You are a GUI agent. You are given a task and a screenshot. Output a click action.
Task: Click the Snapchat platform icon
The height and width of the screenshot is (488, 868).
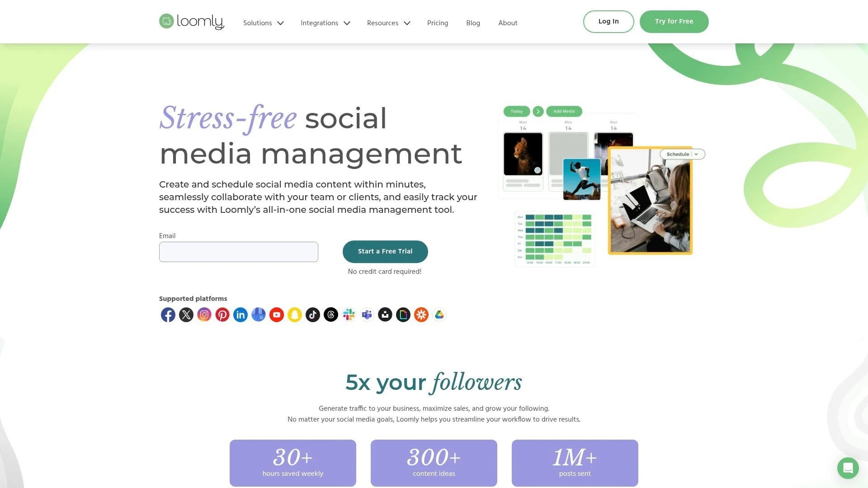point(294,314)
